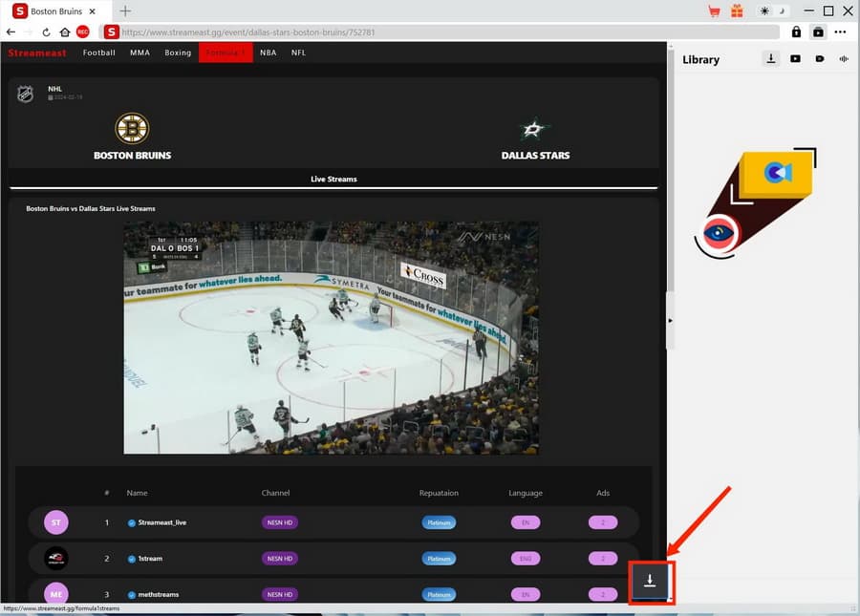Image resolution: width=860 pixels, height=616 pixels.
Task: Click the orange gift box icon
Action: point(737,11)
